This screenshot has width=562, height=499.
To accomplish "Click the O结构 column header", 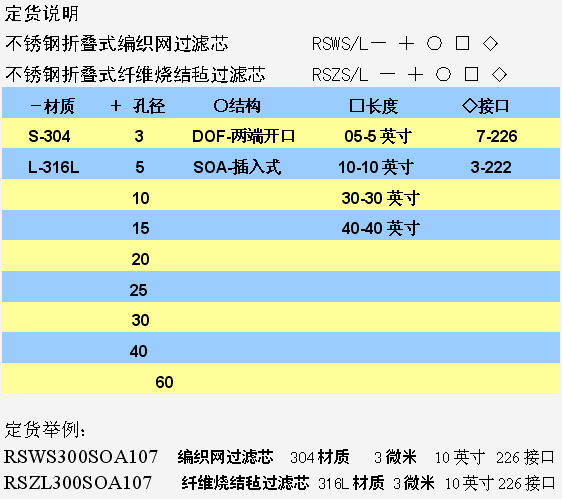I will [x=237, y=106].
